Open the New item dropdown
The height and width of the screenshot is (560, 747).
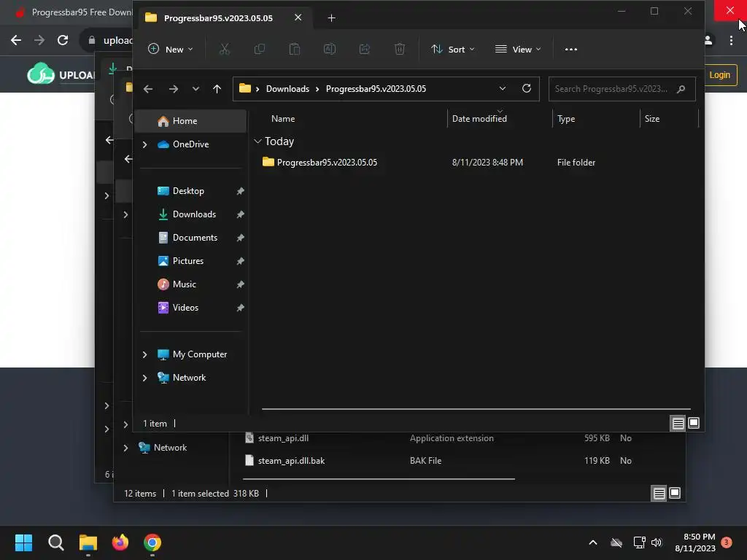(x=171, y=49)
